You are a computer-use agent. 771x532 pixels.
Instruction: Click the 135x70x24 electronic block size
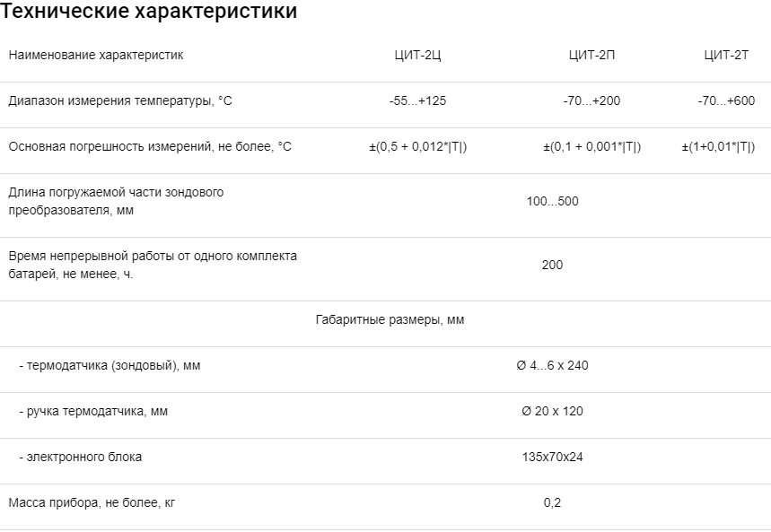pos(552,458)
